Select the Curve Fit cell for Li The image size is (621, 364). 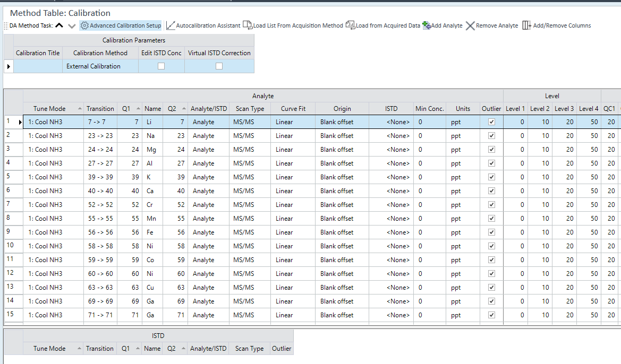click(293, 122)
